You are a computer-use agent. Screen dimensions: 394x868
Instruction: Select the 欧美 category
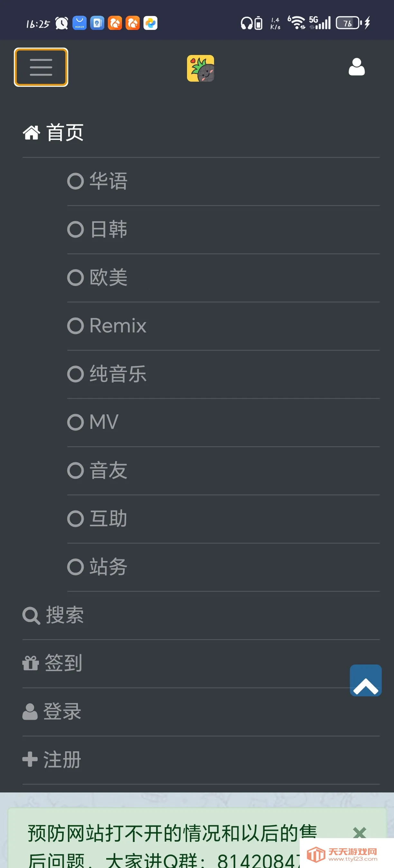[x=98, y=278]
